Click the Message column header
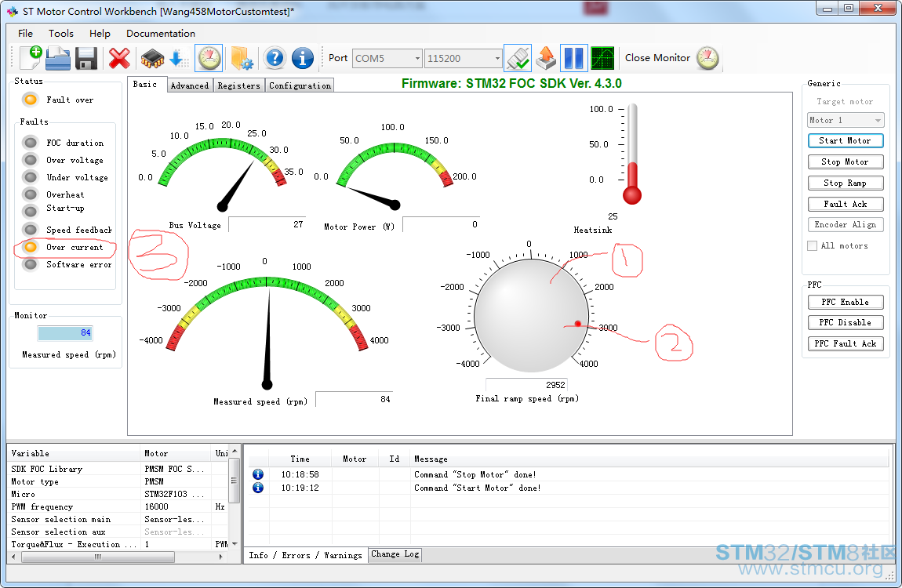The image size is (902, 588). tap(650, 459)
